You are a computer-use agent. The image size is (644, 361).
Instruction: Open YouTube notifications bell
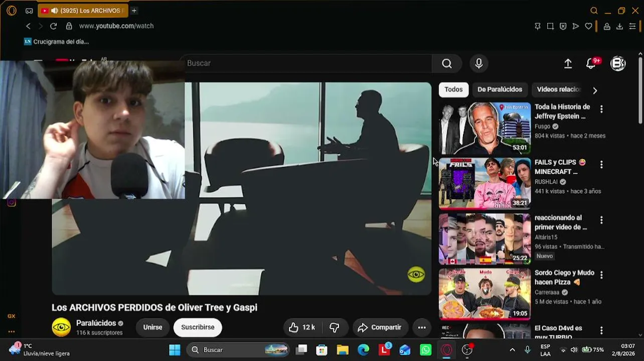pos(591,64)
